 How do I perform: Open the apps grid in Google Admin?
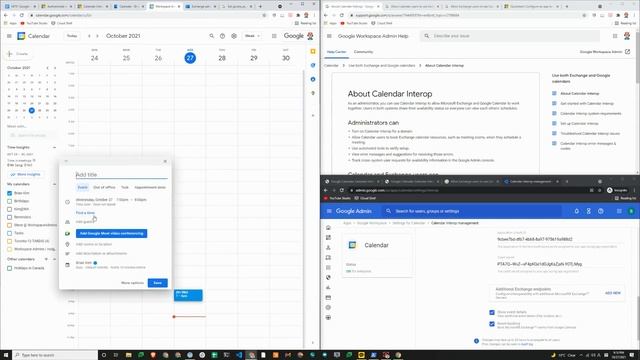click(619, 211)
